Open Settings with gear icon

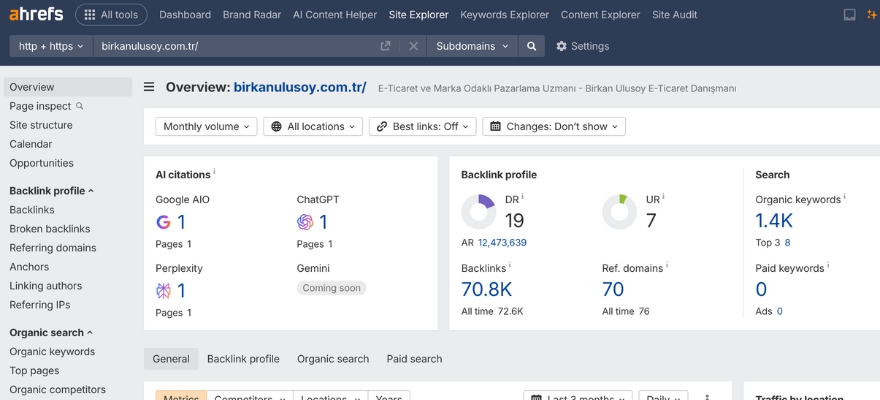coord(582,46)
